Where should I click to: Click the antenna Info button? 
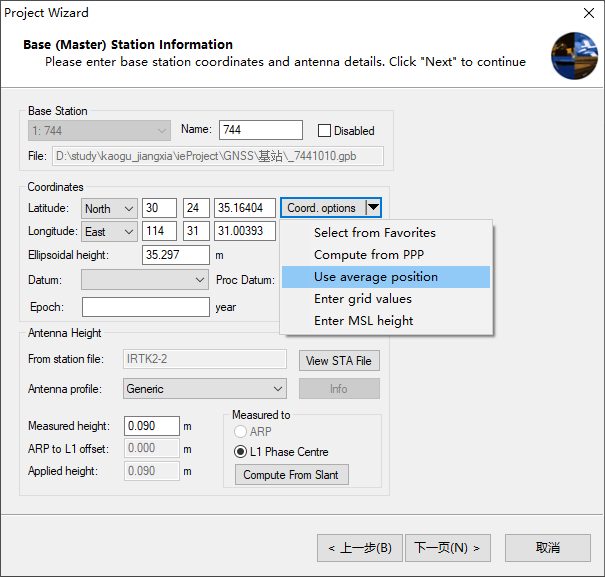click(339, 389)
